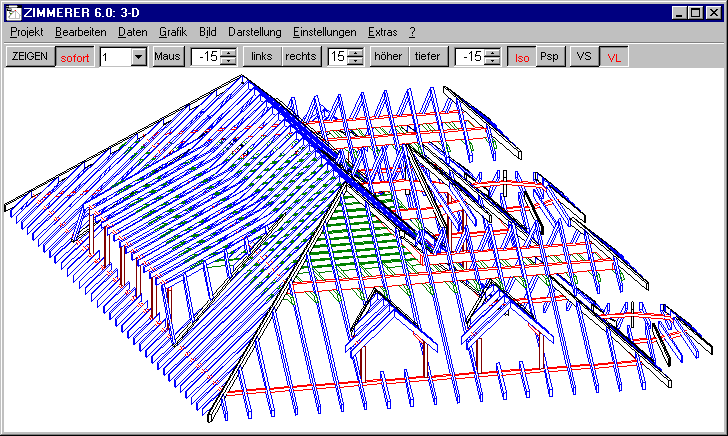
Task: Click the ZEIGEN button
Action: tap(30, 57)
